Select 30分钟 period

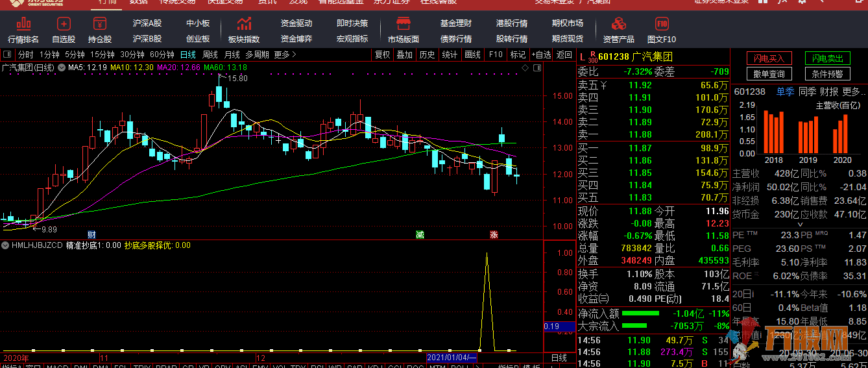coord(132,55)
